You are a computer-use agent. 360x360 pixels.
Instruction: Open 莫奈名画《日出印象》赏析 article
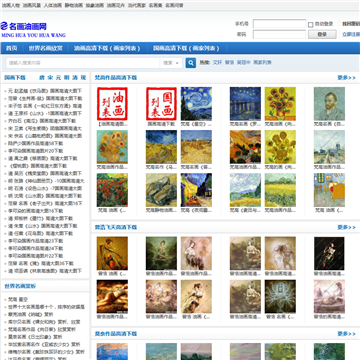(x=35, y=337)
